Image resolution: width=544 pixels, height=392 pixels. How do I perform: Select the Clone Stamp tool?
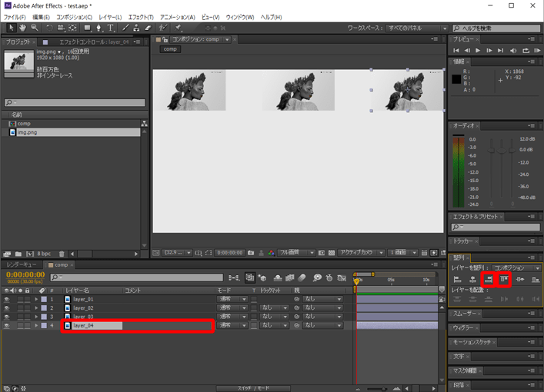(x=136, y=28)
